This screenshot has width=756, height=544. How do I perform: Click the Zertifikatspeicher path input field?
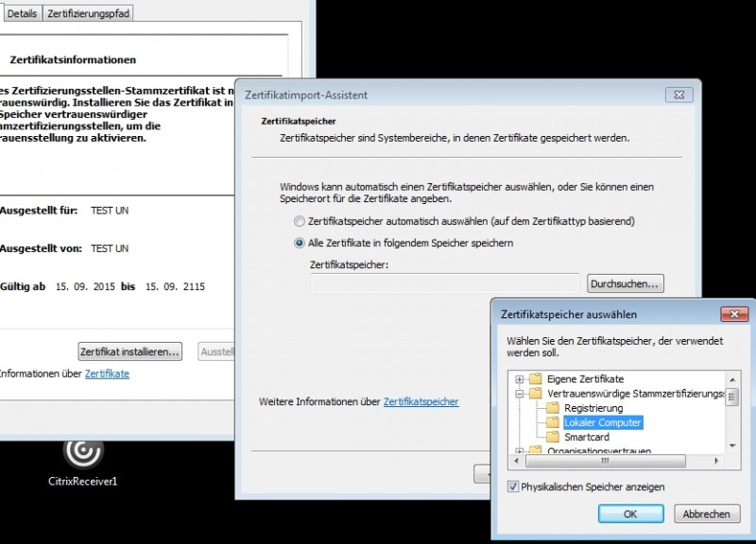pyautogui.click(x=444, y=283)
